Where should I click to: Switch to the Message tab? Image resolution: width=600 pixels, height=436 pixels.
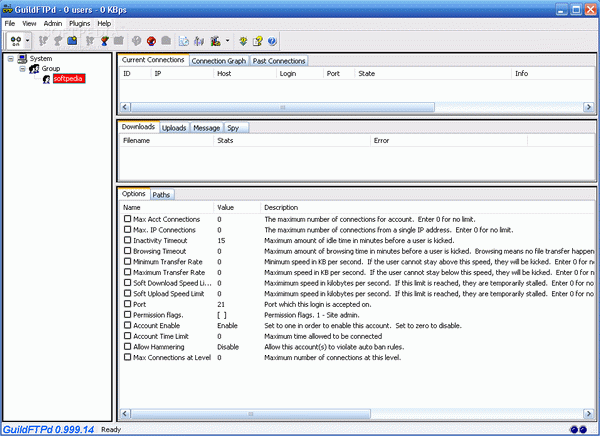click(207, 128)
